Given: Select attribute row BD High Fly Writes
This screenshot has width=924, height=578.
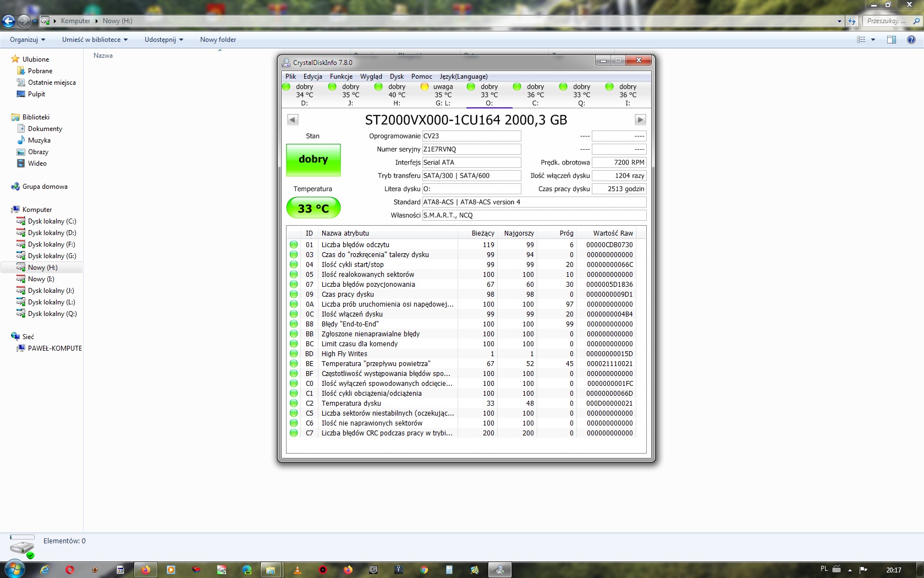Looking at the screenshot, I should (x=461, y=353).
